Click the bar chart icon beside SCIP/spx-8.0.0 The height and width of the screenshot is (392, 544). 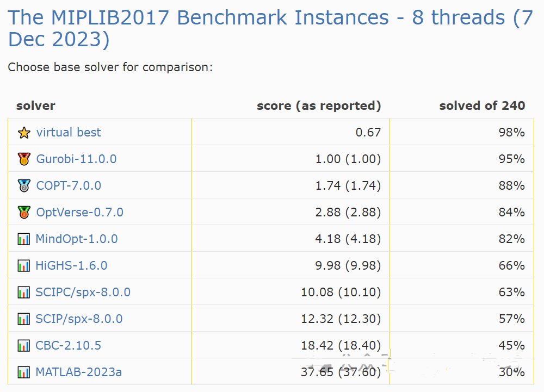(x=23, y=319)
